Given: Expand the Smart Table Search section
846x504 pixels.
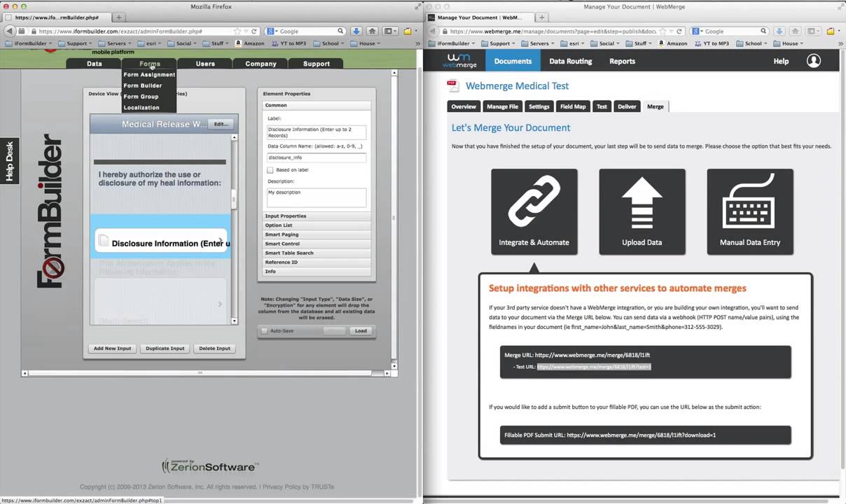Looking at the screenshot, I should (317, 253).
